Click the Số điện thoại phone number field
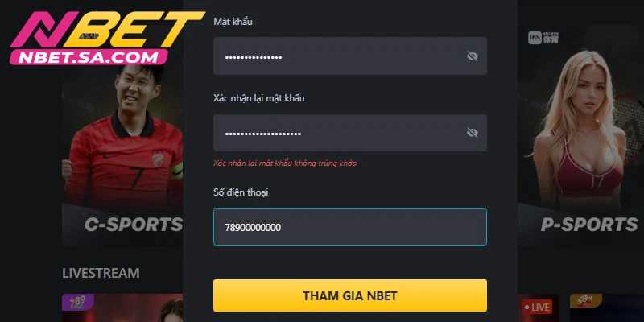The image size is (644, 322). pyautogui.click(x=350, y=227)
